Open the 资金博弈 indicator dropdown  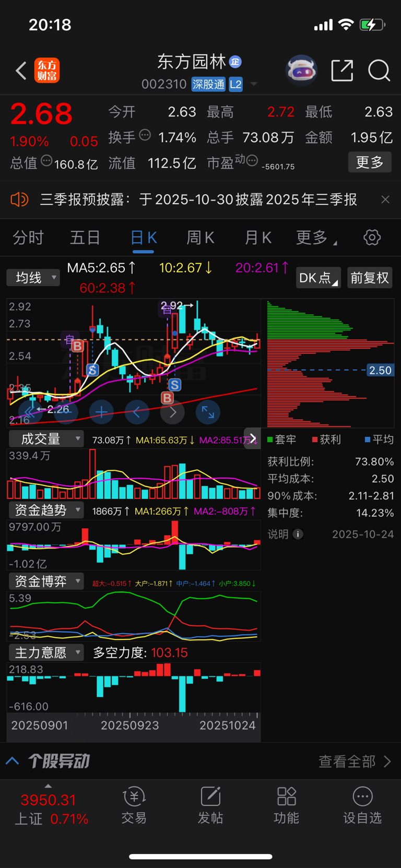(46, 581)
